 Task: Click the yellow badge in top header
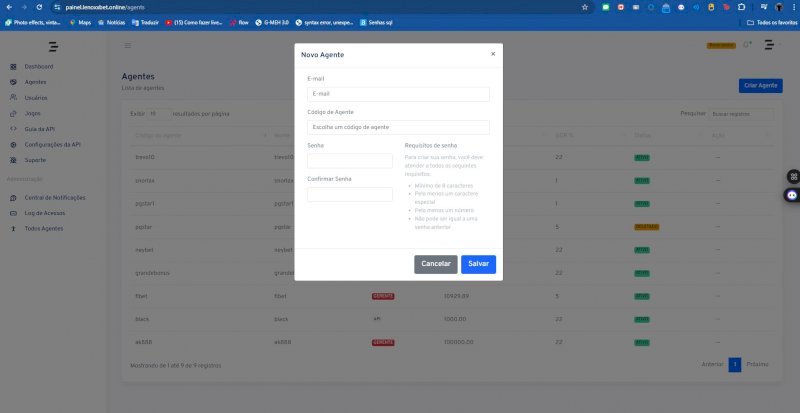[721, 45]
